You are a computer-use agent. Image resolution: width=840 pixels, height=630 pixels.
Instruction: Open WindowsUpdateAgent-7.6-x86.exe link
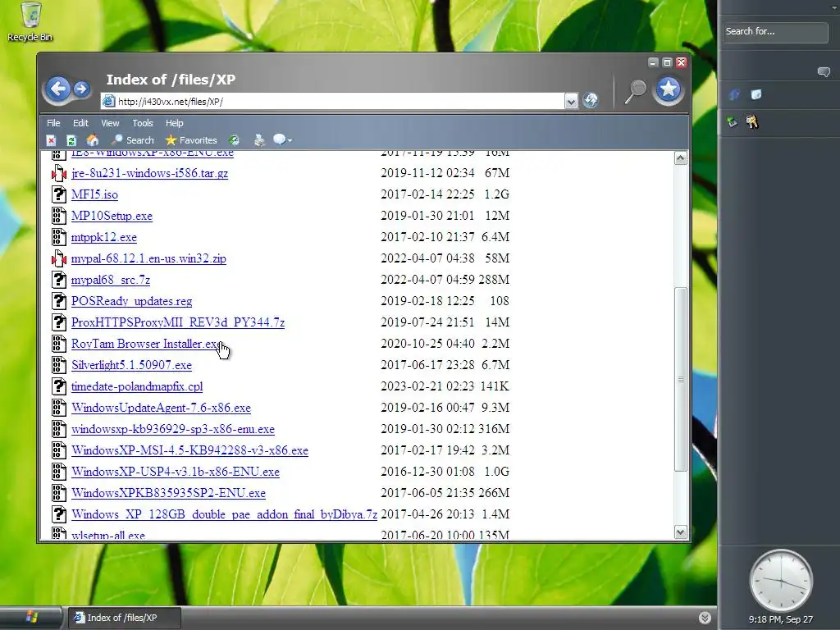pos(162,409)
